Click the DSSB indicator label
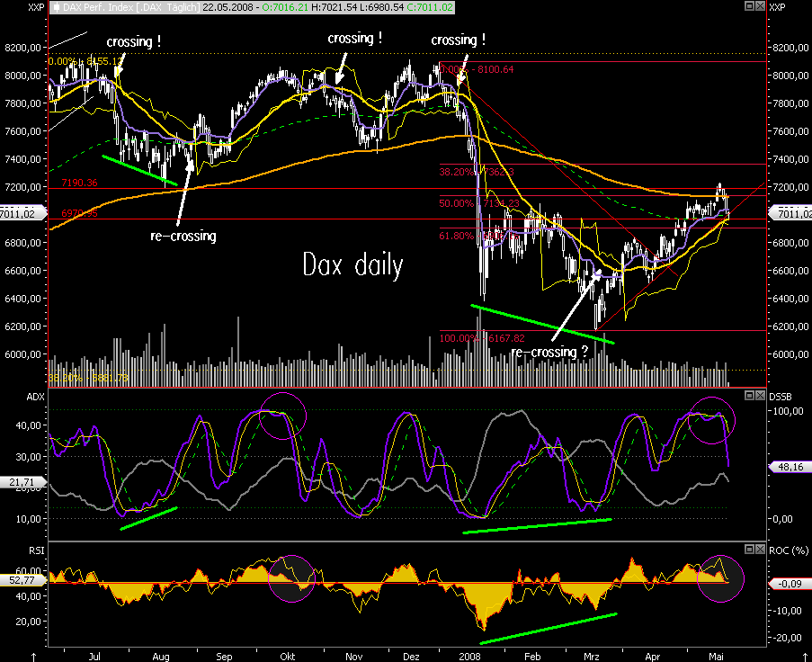Viewport: 812px width, 662px height. coord(781,397)
